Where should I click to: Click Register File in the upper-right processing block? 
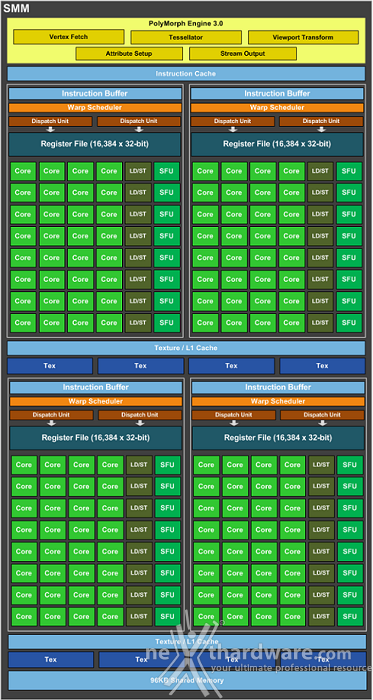(277, 144)
